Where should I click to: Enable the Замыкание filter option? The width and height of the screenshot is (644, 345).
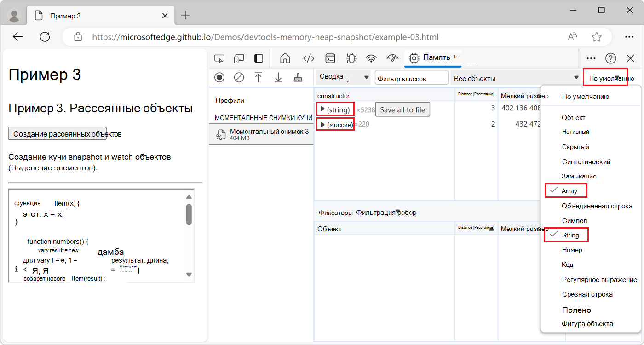pyautogui.click(x=579, y=176)
